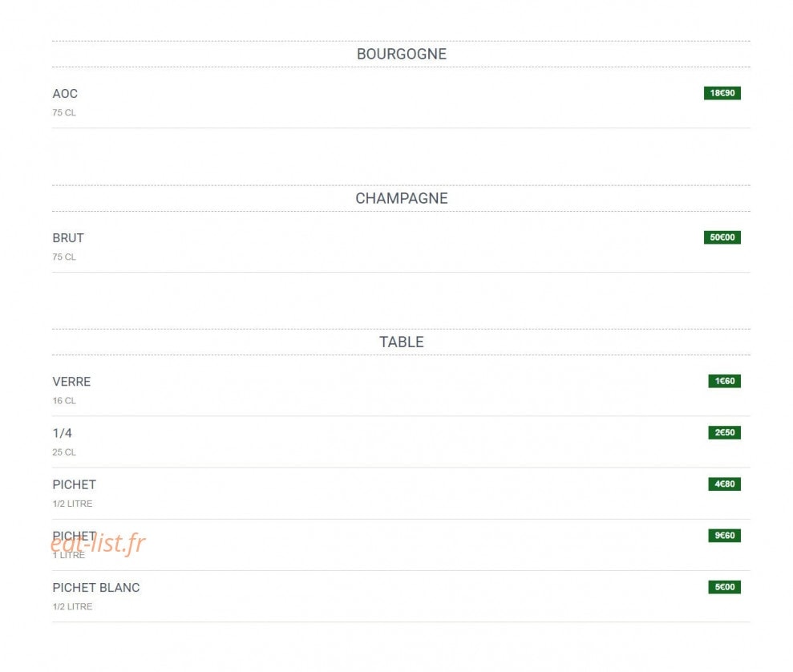Click the 16 CL description under VERRE

tap(64, 401)
